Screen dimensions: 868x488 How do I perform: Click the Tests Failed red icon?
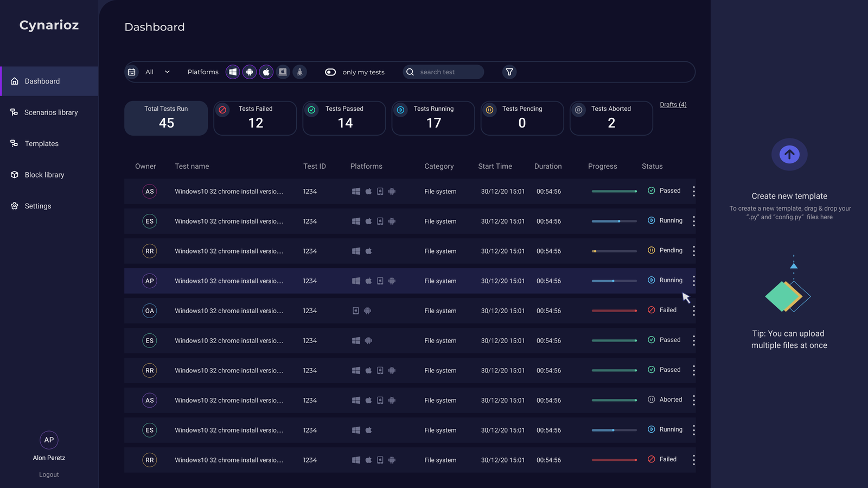pos(222,110)
